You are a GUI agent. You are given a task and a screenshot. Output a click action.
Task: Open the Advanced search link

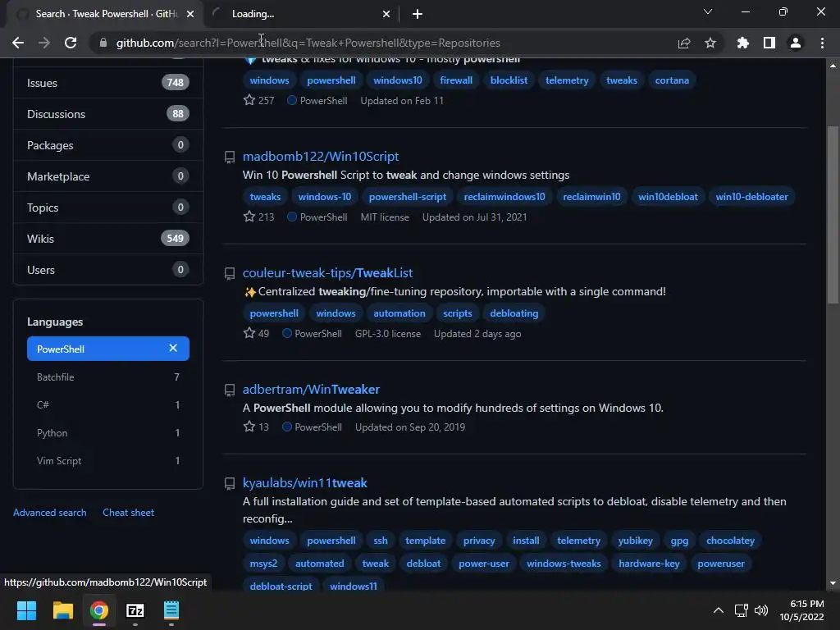tap(50, 513)
